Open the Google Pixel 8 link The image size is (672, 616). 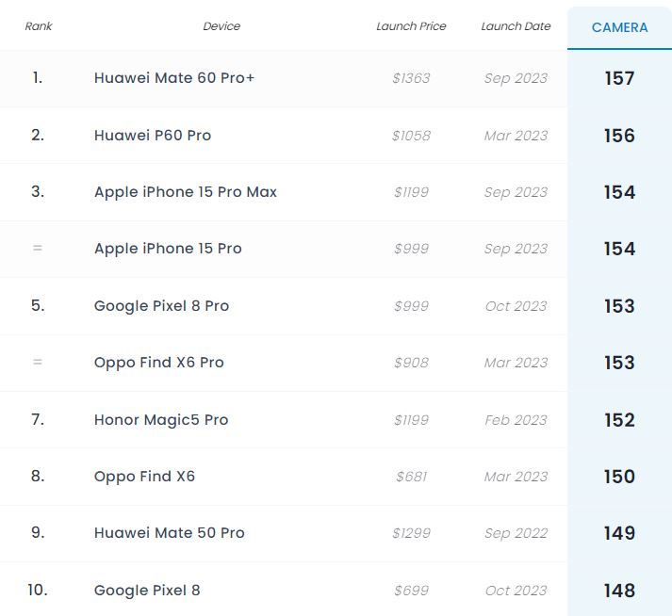coord(147,591)
